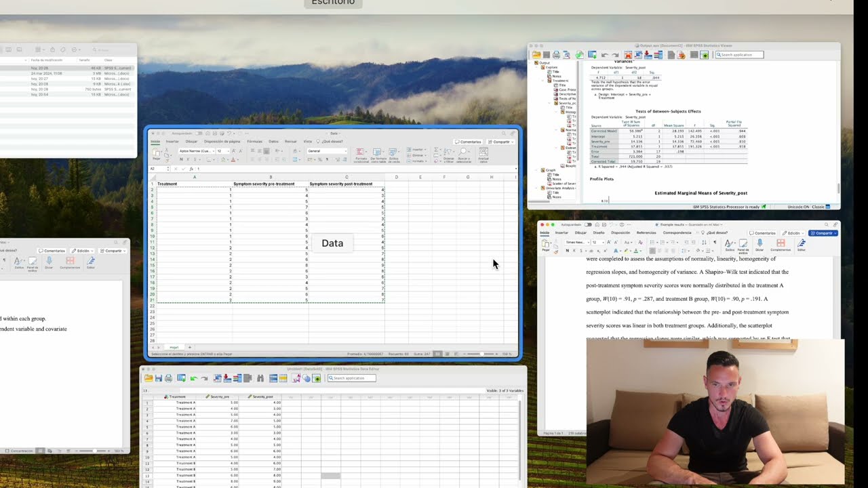Toggle Autoguardado switch in right Word window
Viewport: 868px width, 488px height.
click(x=588, y=224)
